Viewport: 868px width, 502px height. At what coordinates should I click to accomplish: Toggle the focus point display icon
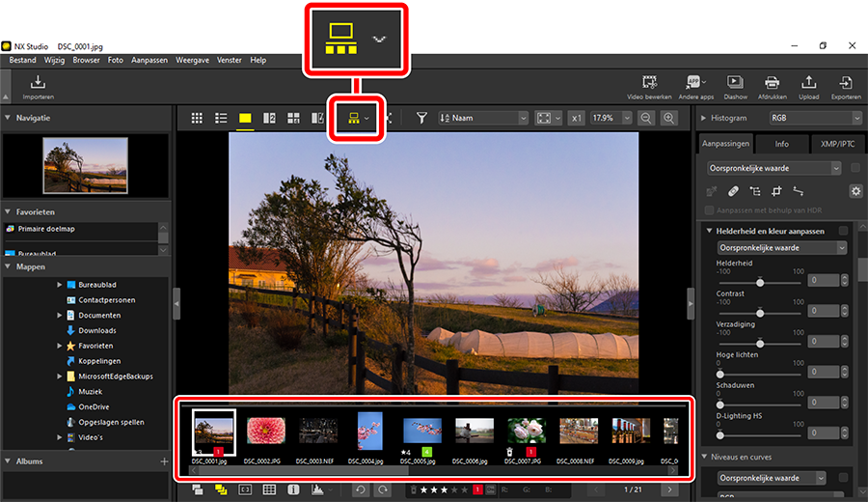(245, 489)
